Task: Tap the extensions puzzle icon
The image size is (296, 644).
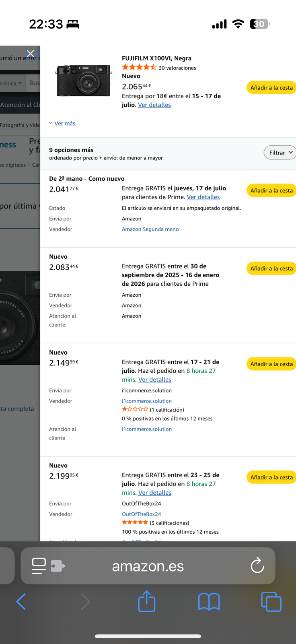Action: tap(58, 566)
